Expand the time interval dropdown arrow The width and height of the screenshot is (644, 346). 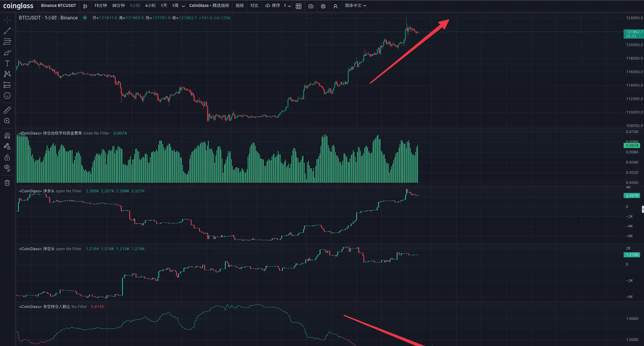tap(183, 6)
